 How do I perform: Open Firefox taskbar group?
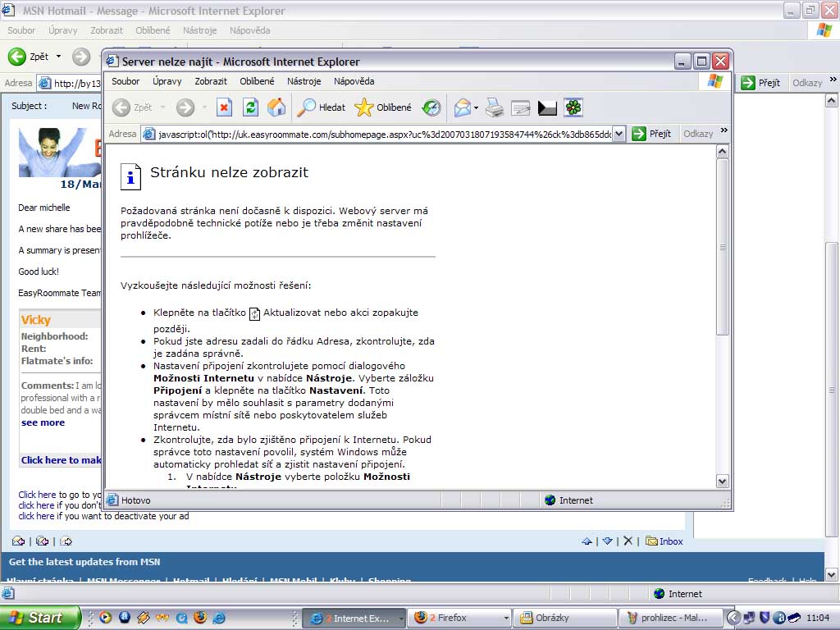(459, 618)
